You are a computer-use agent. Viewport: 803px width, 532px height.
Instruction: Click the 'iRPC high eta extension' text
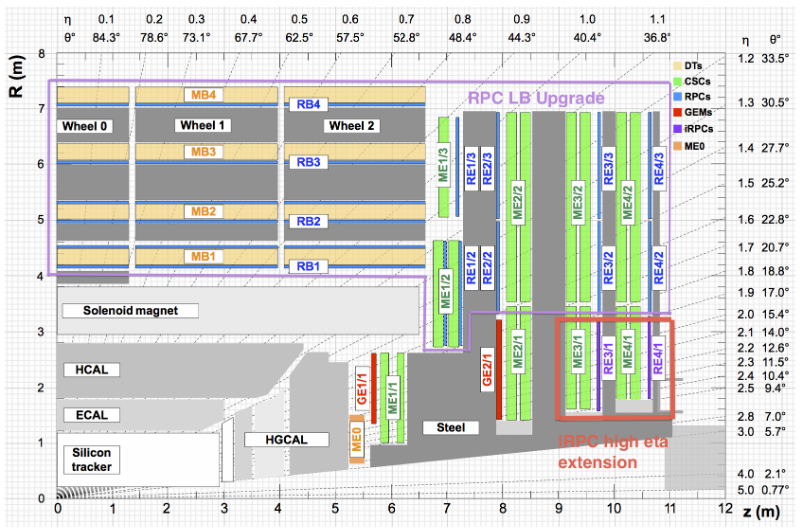point(613,452)
